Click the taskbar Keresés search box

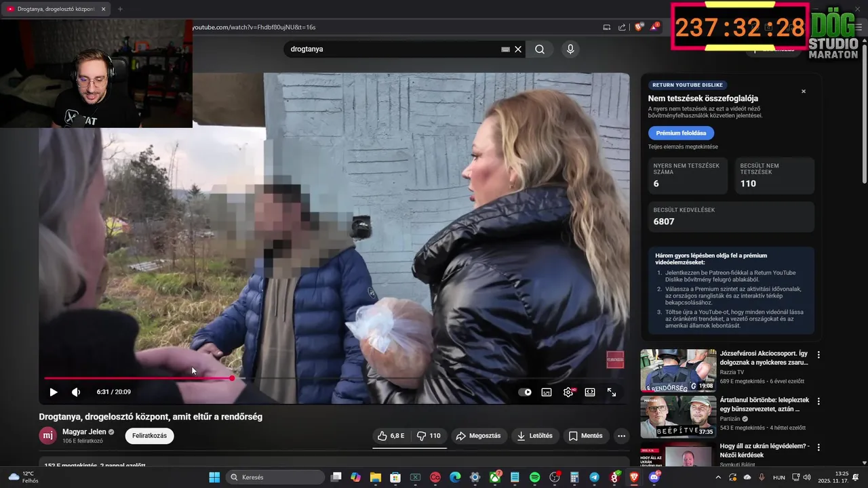click(274, 477)
